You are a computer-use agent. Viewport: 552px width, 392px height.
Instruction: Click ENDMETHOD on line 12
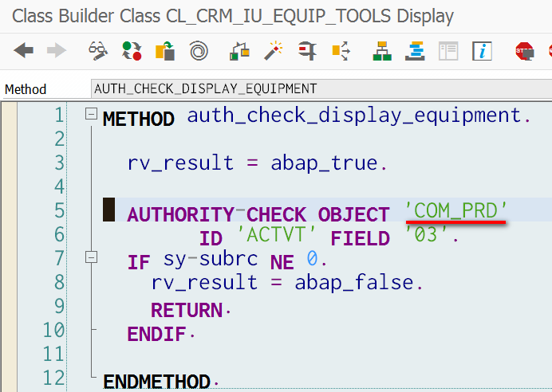click(x=156, y=382)
